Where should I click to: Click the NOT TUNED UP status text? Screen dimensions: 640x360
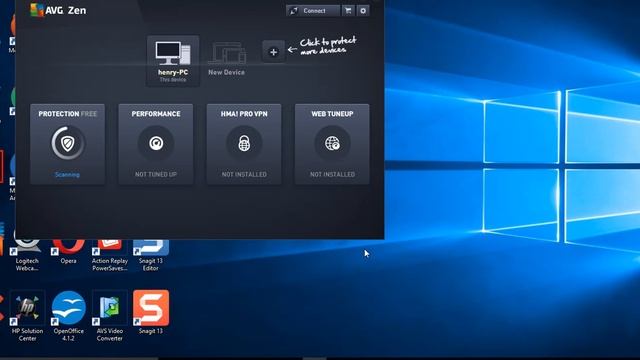[x=156, y=174]
